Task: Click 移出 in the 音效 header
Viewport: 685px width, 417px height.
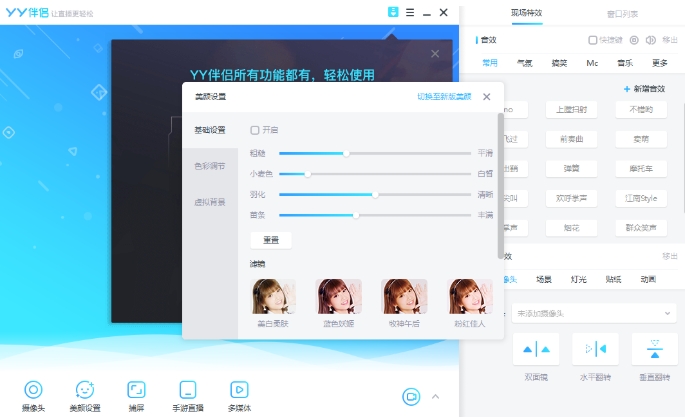Action: point(670,40)
